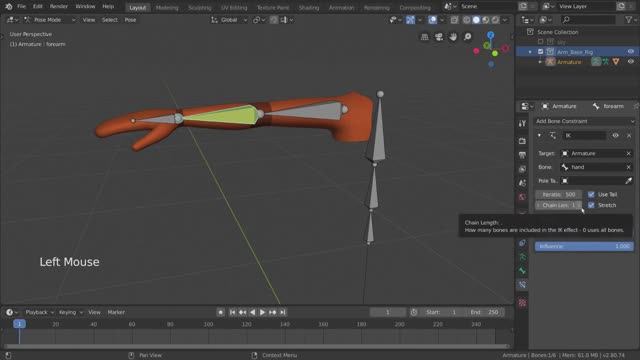Click the Chain Length field
Screen dimensions: 640x360
[x=559, y=205]
